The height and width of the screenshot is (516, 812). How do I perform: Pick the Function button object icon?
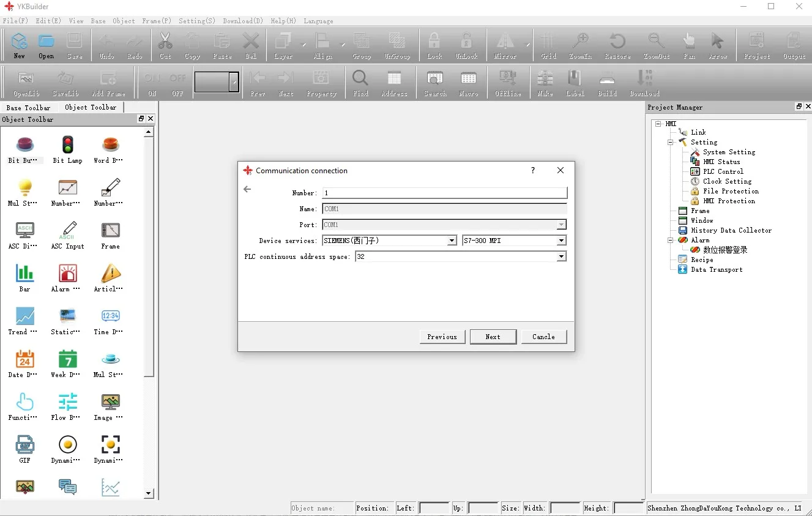coord(24,406)
